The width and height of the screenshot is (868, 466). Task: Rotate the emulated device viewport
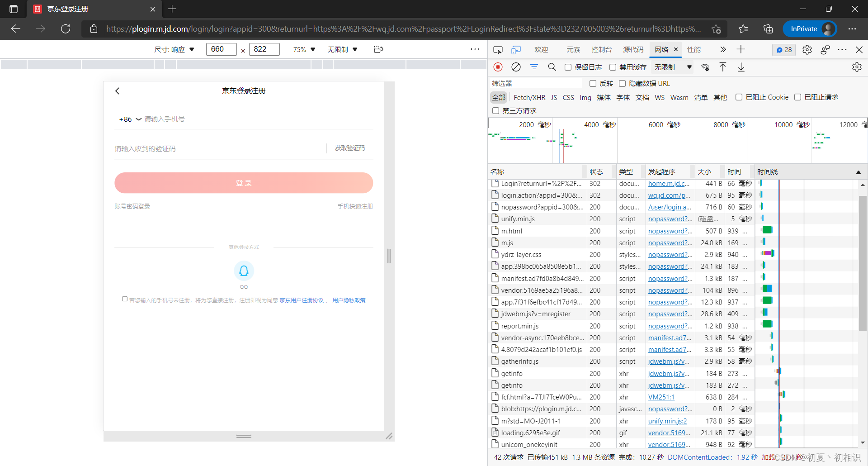pyautogui.click(x=378, y=49)
